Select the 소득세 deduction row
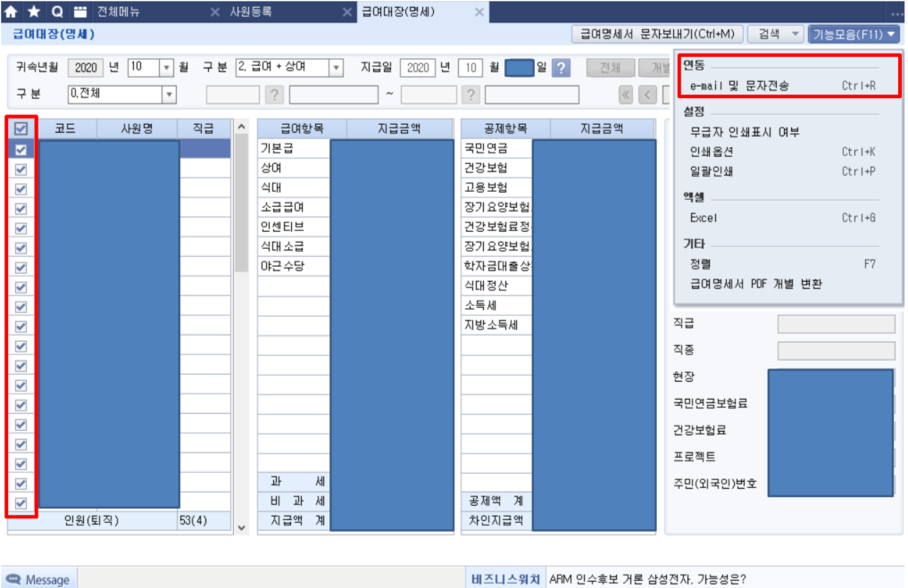Viewport: 908px width, 588px height. 496,305
